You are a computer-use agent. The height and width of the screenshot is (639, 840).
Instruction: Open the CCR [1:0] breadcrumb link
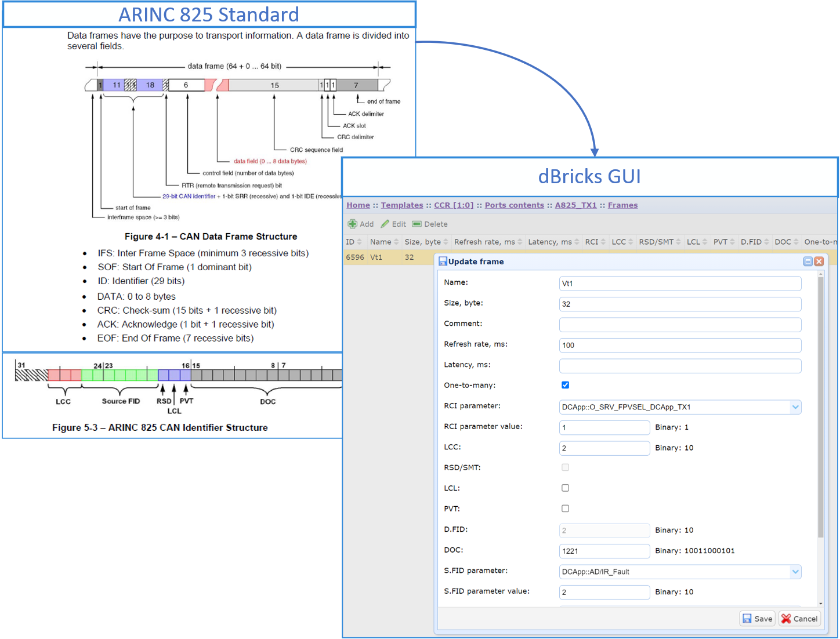454,205
